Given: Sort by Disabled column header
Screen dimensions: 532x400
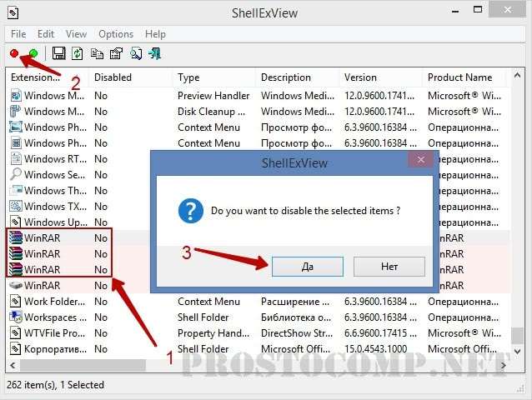Looking at the screenshot, I should coord(131,77).
